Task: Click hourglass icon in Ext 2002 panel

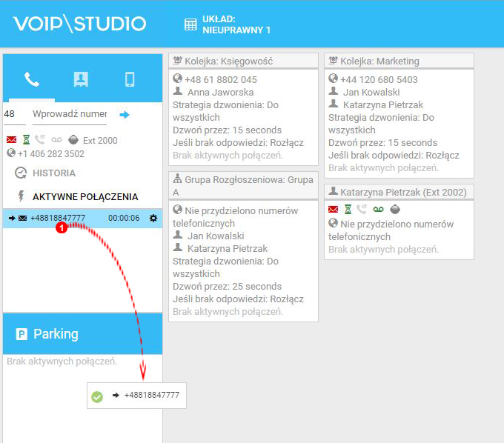Action: 348,210
